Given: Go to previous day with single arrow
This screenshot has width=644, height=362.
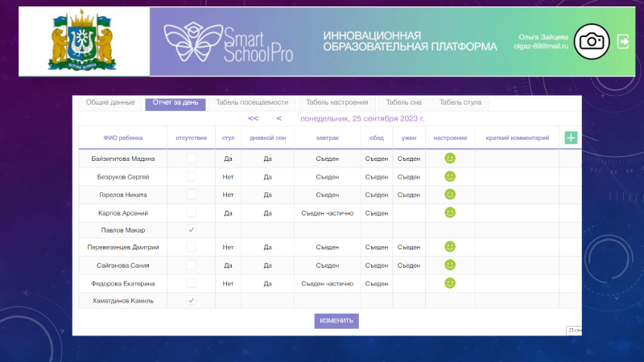Looking at the screenshot, I should [279, 118].
